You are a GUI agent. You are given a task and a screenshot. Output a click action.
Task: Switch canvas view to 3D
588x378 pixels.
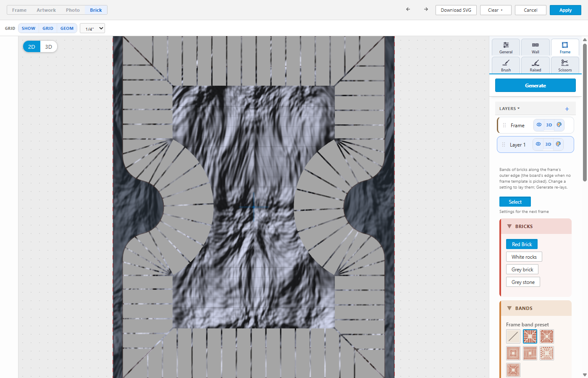(x=49, y=47)
